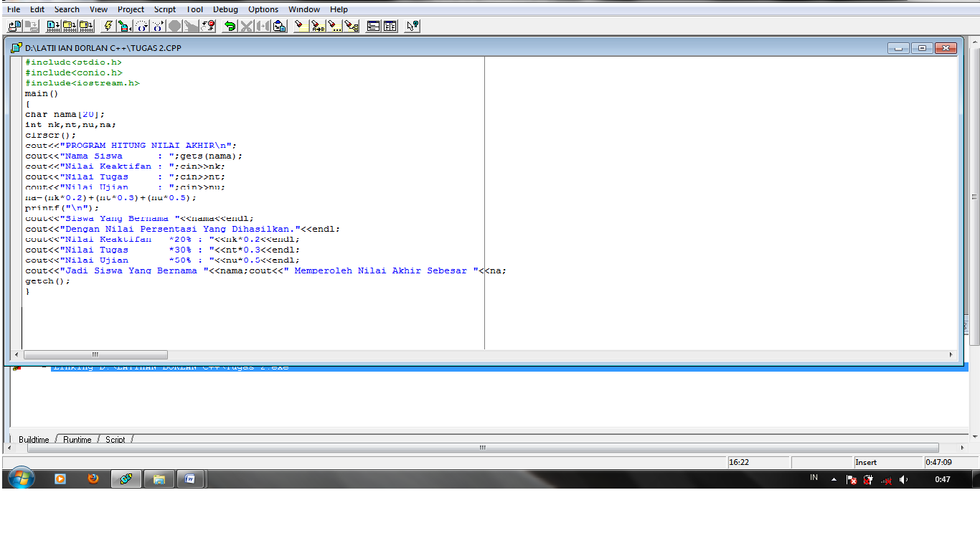
Task: Click the network signal tray icon
Action: point(887,480)
